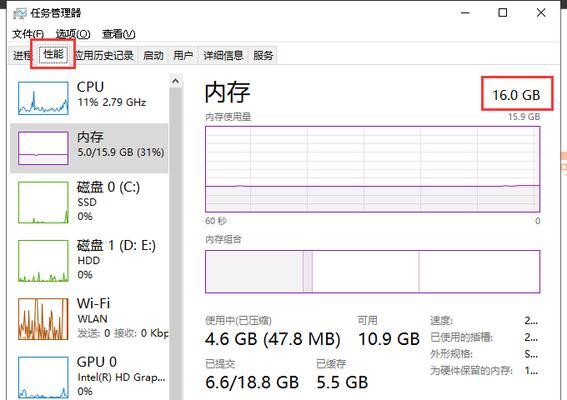
Task: Select the Wi-Fi WLAN activity graph
Action: pyautogui.click(x=43, y=319)
